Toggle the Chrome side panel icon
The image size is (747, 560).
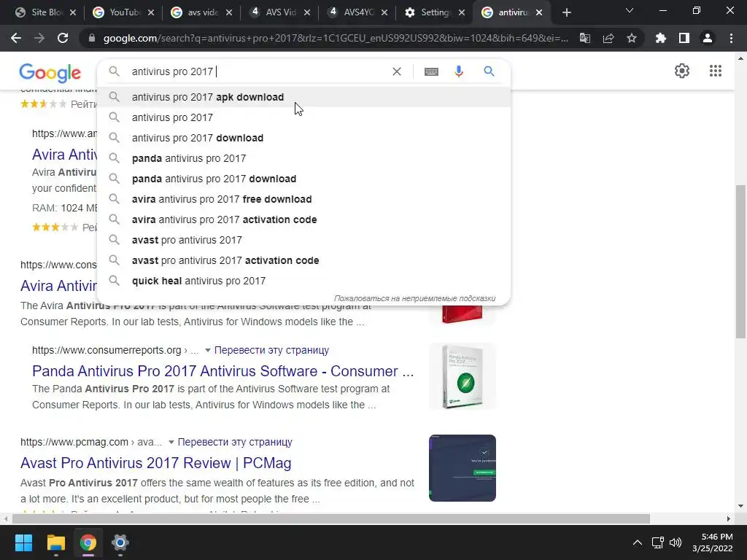click(684, 38)
